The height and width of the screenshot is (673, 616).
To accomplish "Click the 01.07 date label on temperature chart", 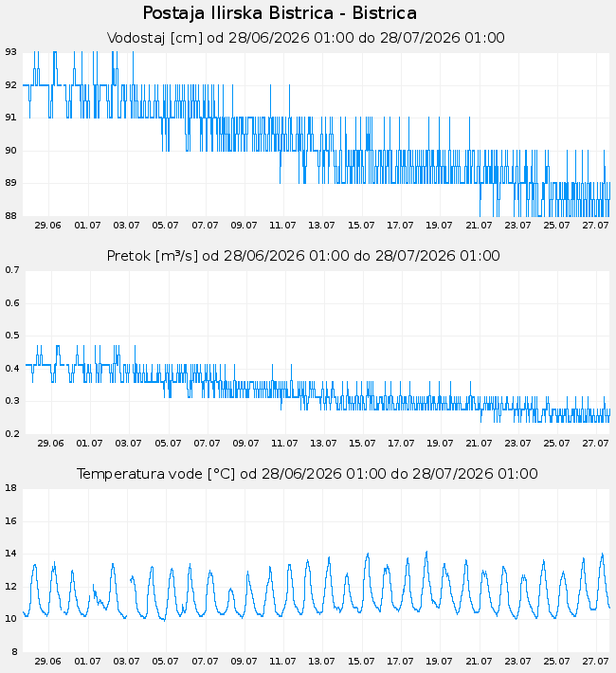I will tap(87, 662).
